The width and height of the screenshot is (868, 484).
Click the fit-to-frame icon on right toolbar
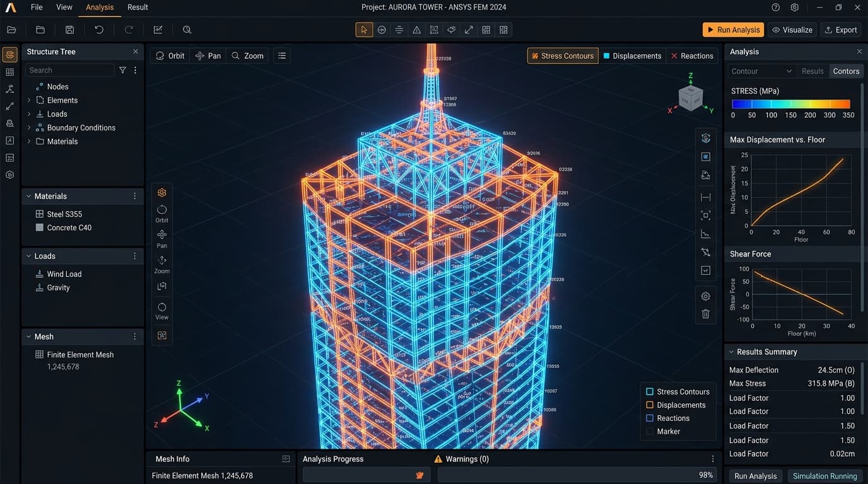(706, 216)
